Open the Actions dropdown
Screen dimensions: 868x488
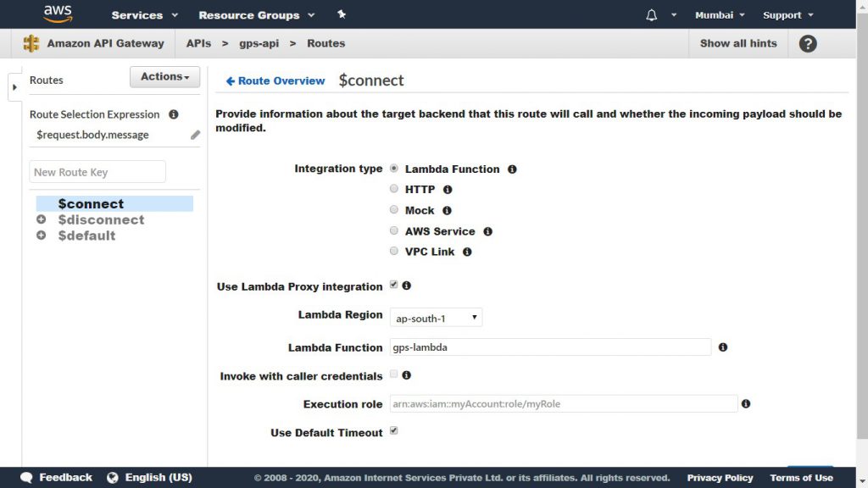coord(164,76)
